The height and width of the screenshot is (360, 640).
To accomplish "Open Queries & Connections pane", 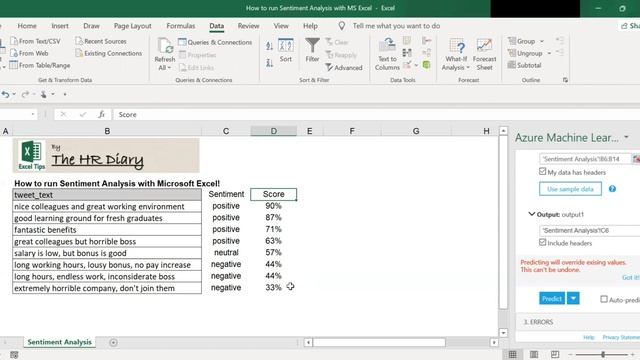I will click(215, 42).
